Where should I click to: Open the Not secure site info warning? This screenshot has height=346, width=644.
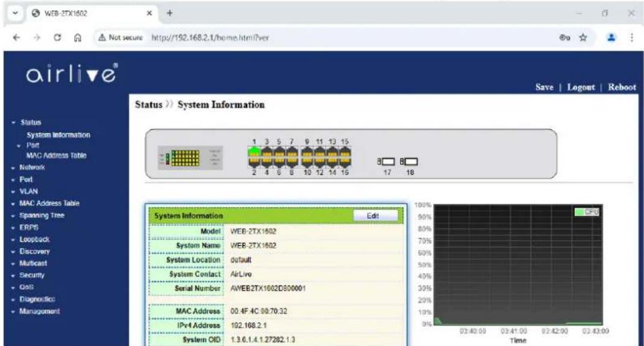121,37
